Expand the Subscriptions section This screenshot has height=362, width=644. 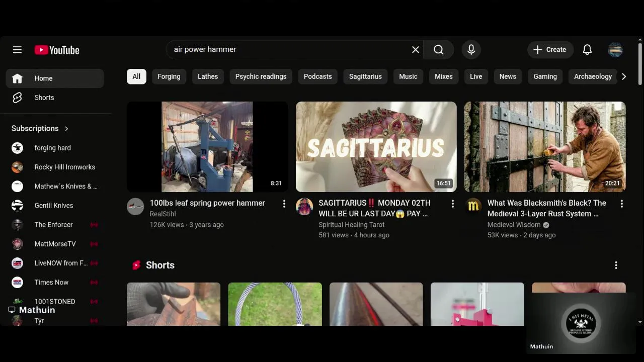coord(40,129)
